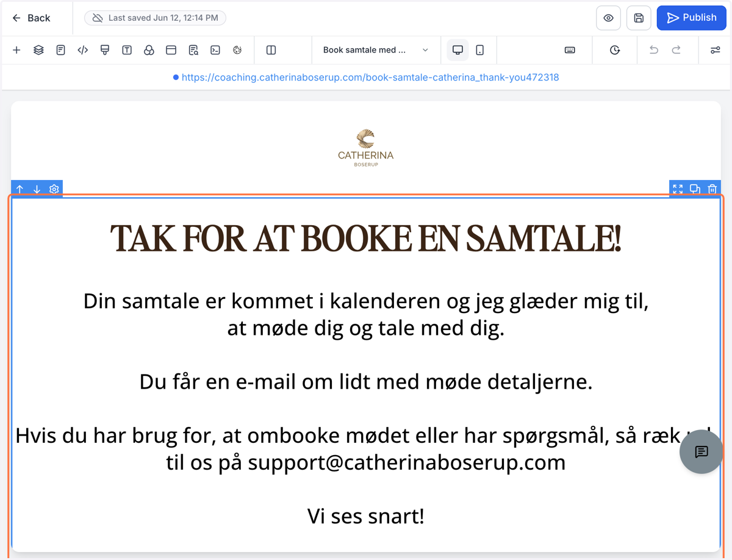Screen dimensions: 732x560
Task: Open keyboard shortcuts icon
Action: [570, 50]
